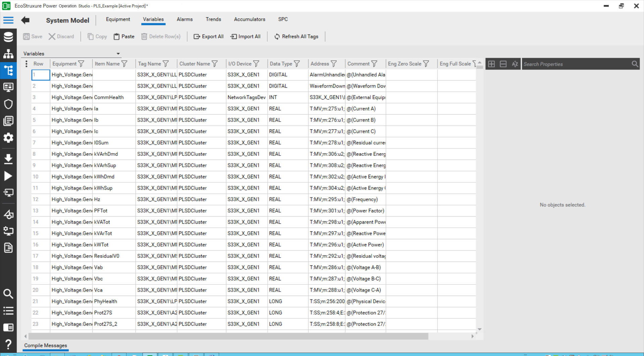Switch to the Variables tab

[x=153, y=19]
